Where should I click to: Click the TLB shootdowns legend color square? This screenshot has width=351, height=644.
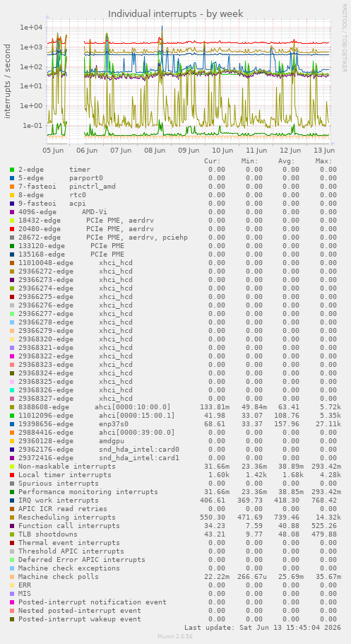tap(12, 534)
